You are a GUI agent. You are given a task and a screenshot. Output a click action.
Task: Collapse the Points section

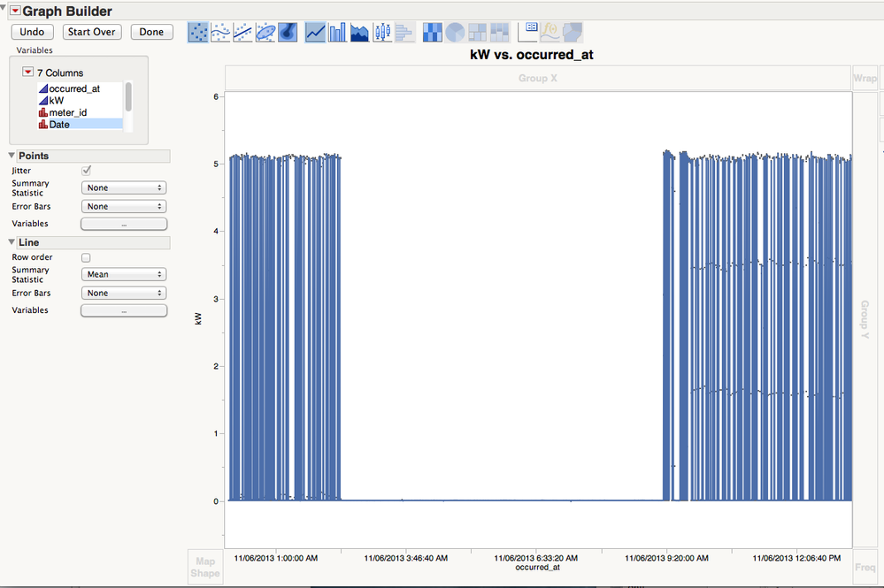[12, 156]
